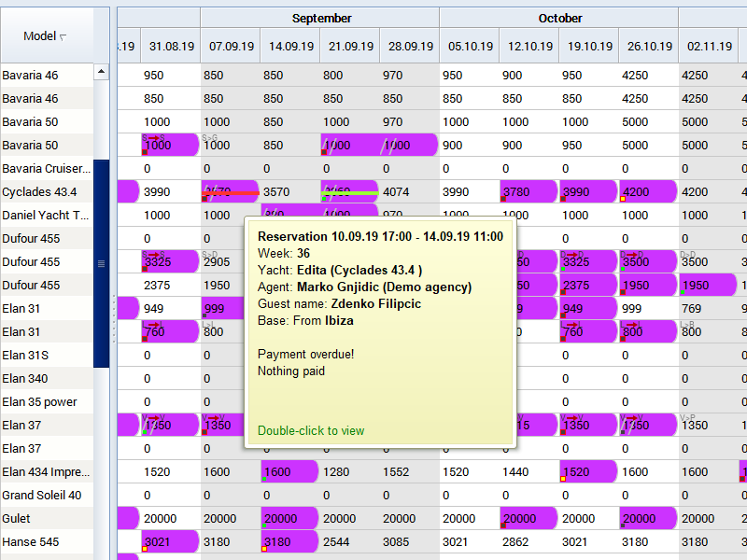Click the sort arrow in Model header

pyautogui.click(x=63, y=37)
